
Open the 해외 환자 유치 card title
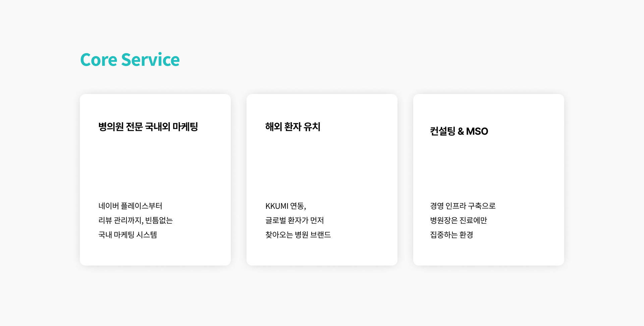tap(292, 127)
